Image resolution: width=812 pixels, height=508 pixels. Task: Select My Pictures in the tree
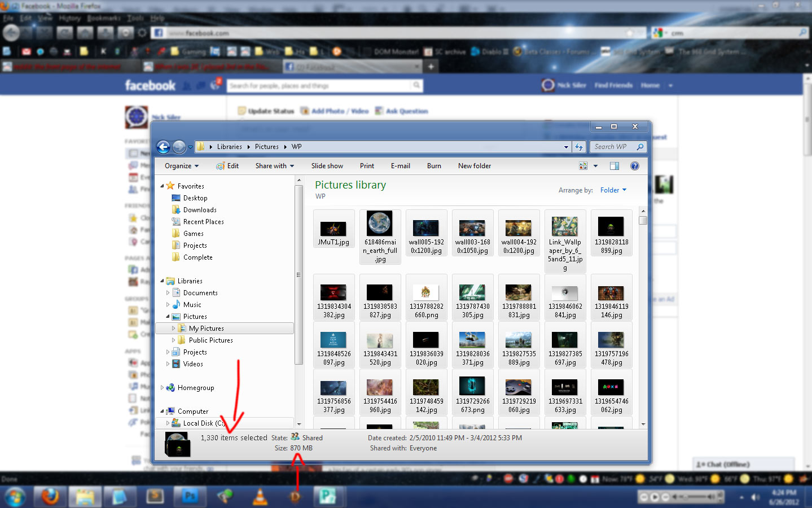tap(206, 329)
